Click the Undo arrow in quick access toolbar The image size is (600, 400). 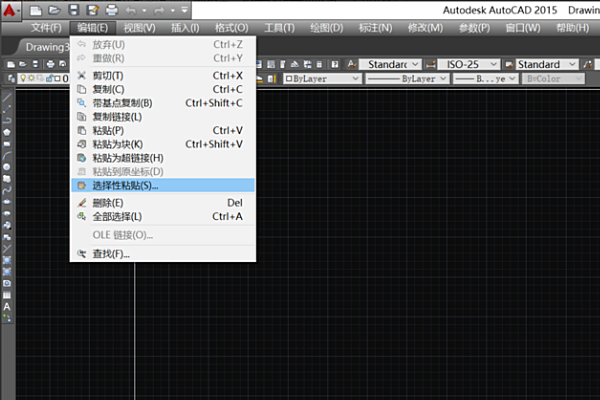pos(130,11)
